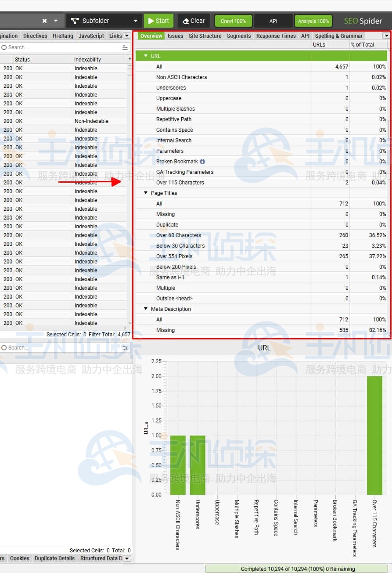392x573 pixels.
Task: Switch to the Issues tab
Action: point(175,36)
